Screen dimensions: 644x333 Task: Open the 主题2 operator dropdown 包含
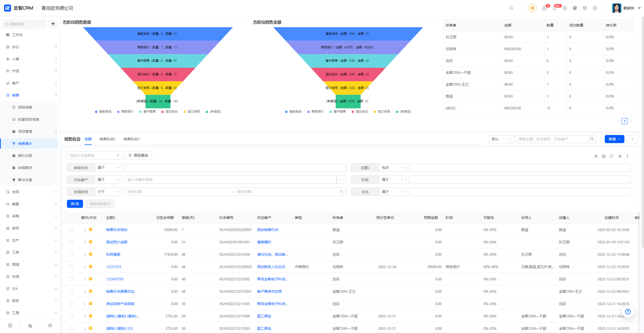click(392, 167)
